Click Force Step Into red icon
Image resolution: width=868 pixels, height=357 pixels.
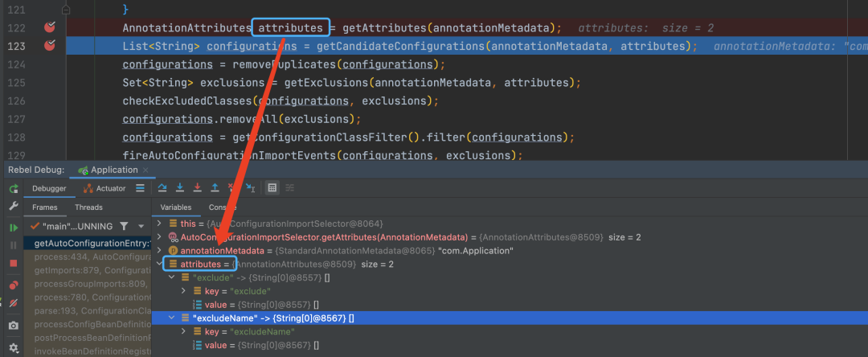(x=197, y=188)
